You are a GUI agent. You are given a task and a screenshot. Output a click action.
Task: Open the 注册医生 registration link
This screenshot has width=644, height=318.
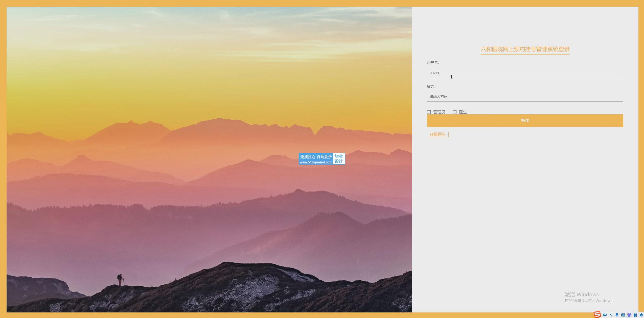pos(438,135)
